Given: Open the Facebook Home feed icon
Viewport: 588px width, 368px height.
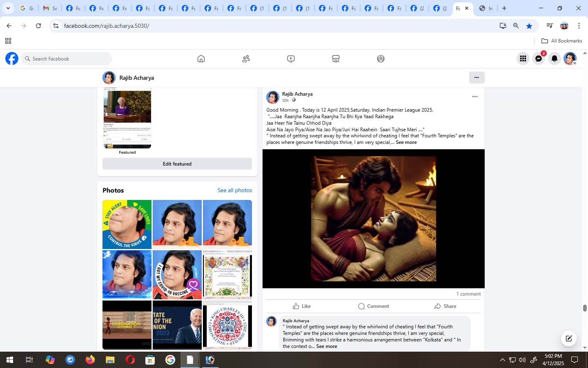Looking at the screenshot, I should pyautogui.click(x=201, y=59).
